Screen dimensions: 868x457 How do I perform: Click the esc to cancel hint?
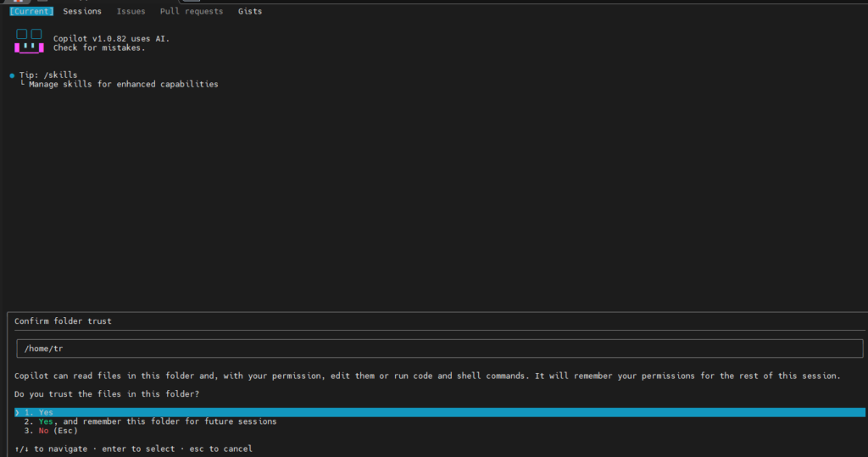(x=221, y=449)
